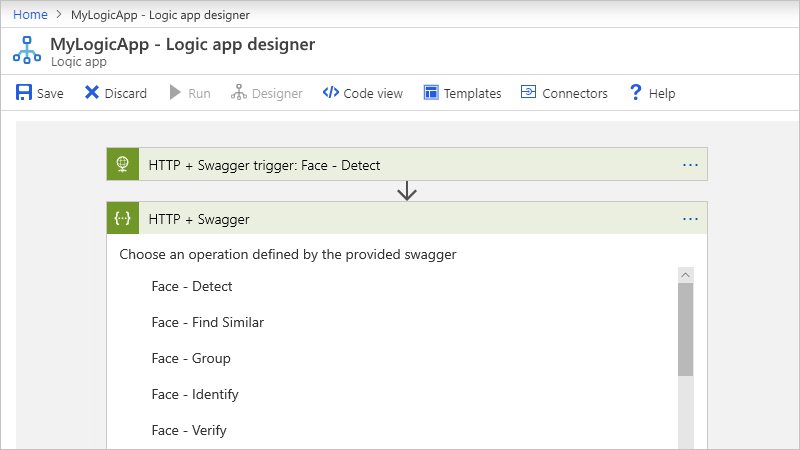The height and width of the screenshot is (450, 800).
Task: Click the Logic app icon beside the title
Action: pos(27,51)
